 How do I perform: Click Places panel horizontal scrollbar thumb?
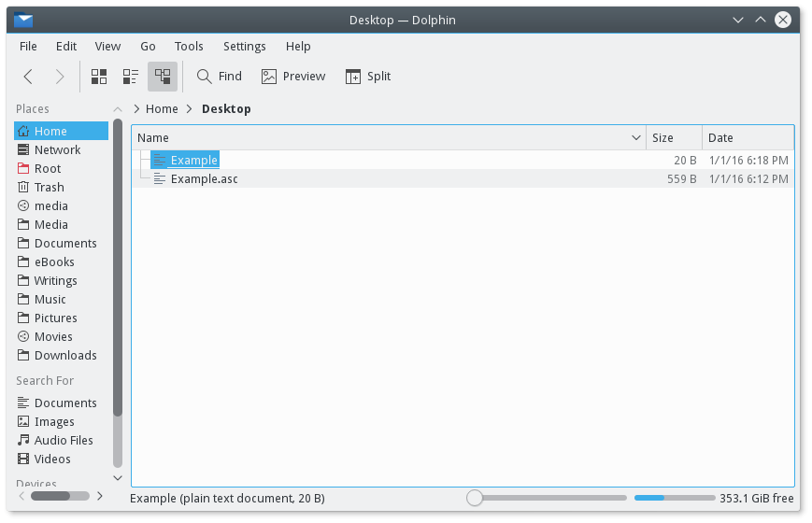pos(50,496)
